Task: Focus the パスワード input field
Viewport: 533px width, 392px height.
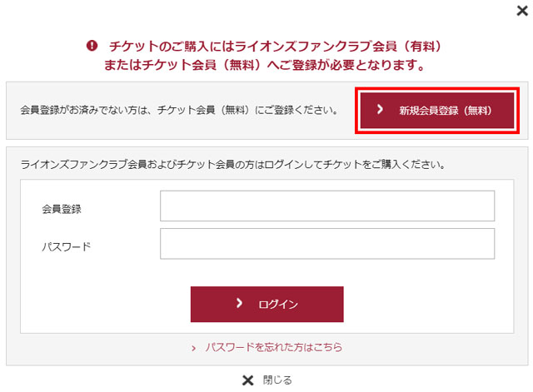Action: tap(327, 244)
